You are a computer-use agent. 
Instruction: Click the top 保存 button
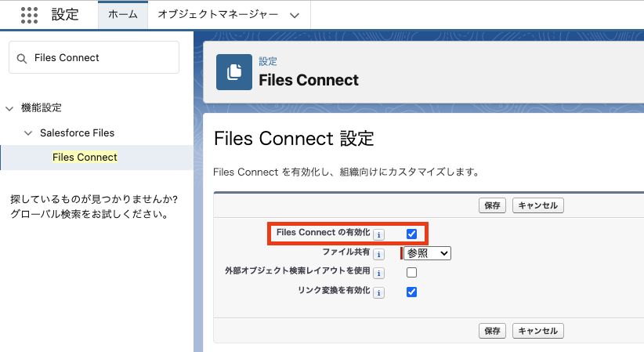click(x=492, y=205)
